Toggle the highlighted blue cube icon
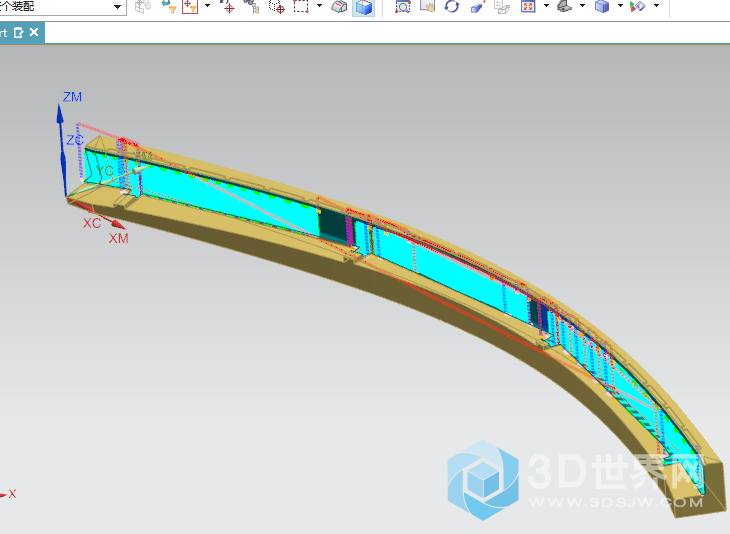Viewport: 730px width, 534px height. pos(364,7)
